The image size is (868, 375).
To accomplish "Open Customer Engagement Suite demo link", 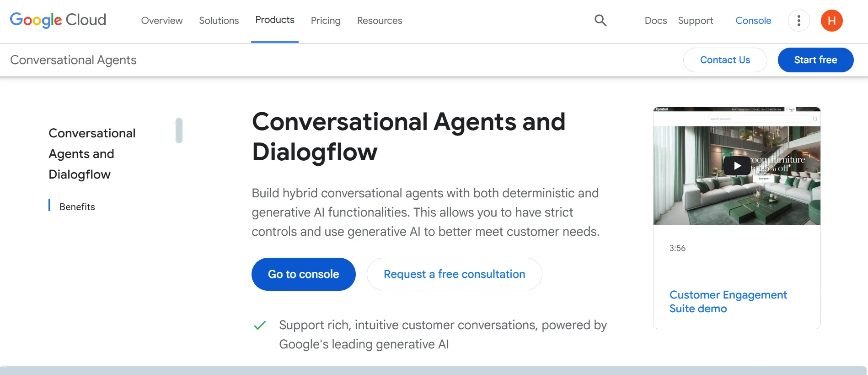I will (728, 302).
